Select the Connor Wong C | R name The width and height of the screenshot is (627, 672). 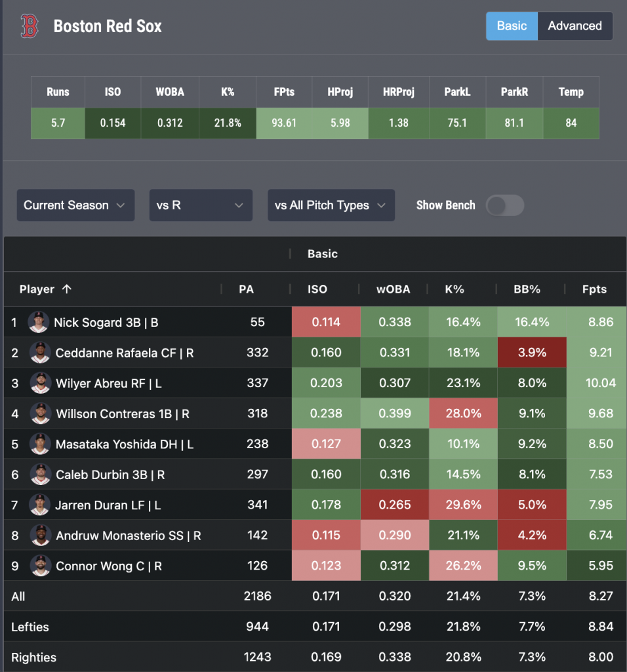pos(109,566)
